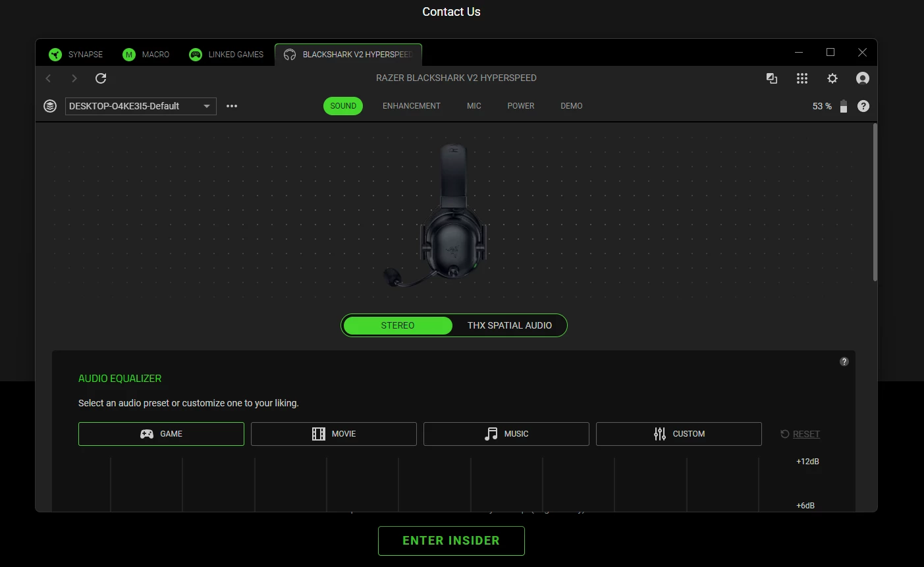Open the modules grid icon

click(802, 78)
